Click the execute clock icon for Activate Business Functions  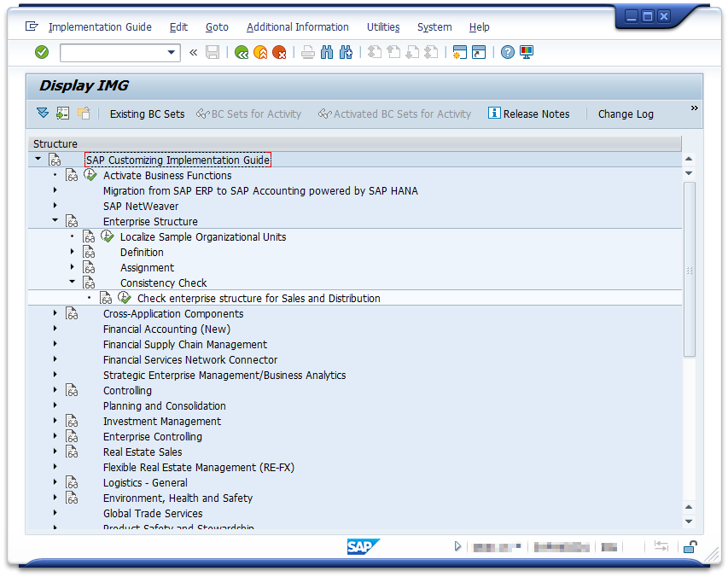click(x=90, y=175)
